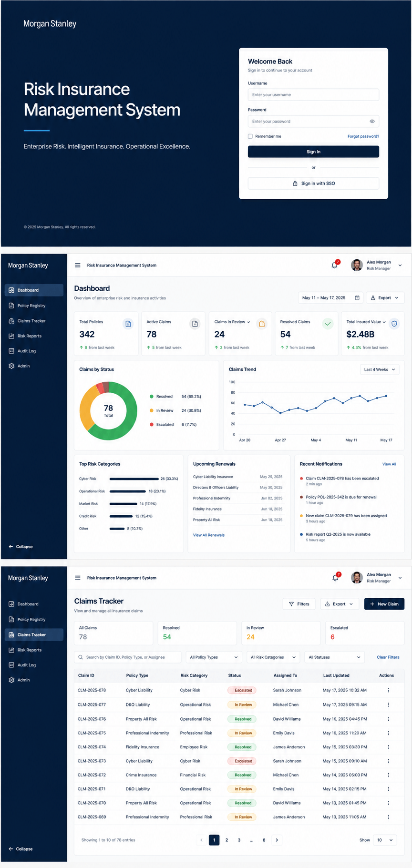This screenshot has width=412, height=868.
Task: Click the Sign In button
Action: pyautogui.click(x=313, y=152)
